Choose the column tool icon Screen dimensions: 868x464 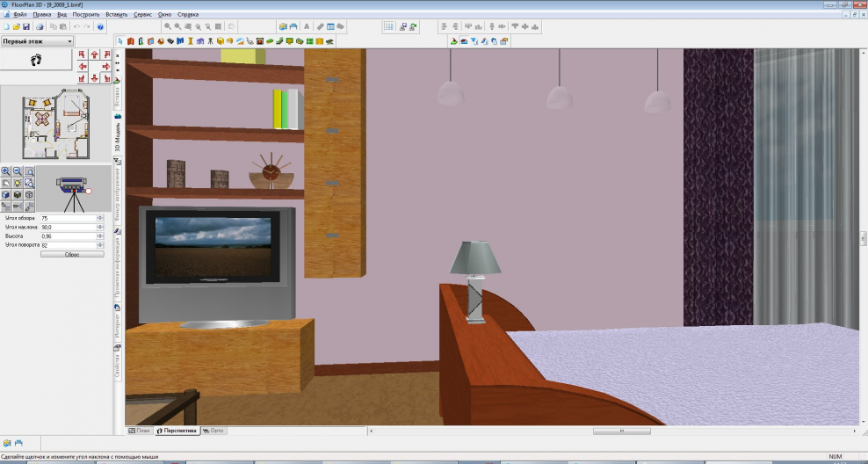(x=191, y=41)
